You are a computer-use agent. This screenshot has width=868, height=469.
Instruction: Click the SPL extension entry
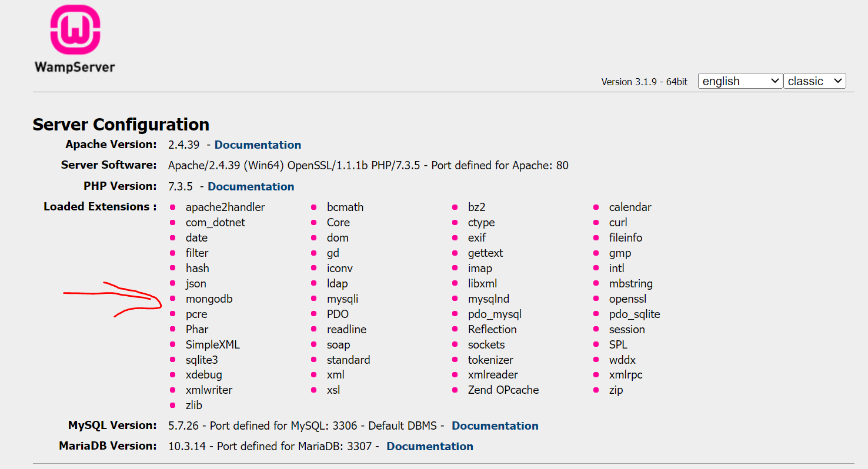[x=618, y=344]
